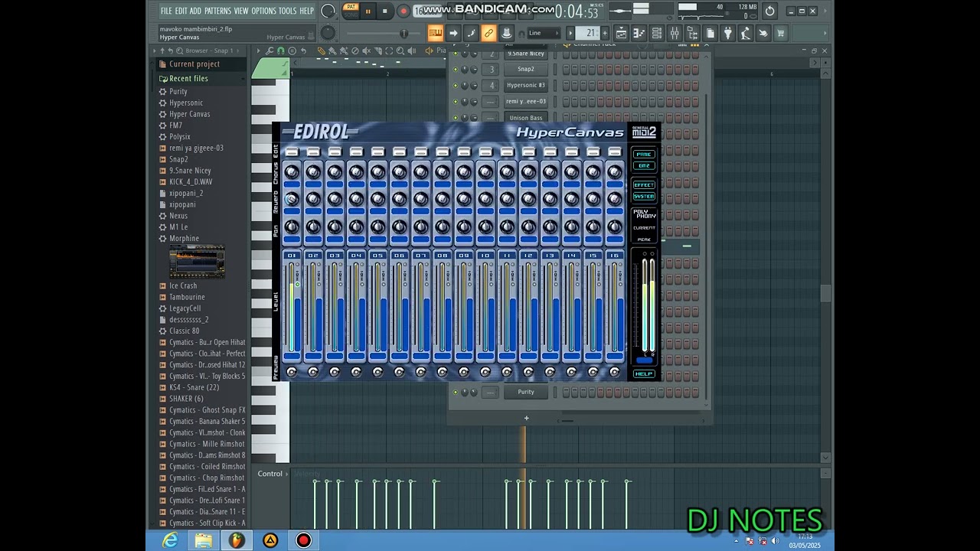The image size is (980, 551).
Task: Click the GM2 button in HyperCanvas
Action: click(x=644, y=165)
